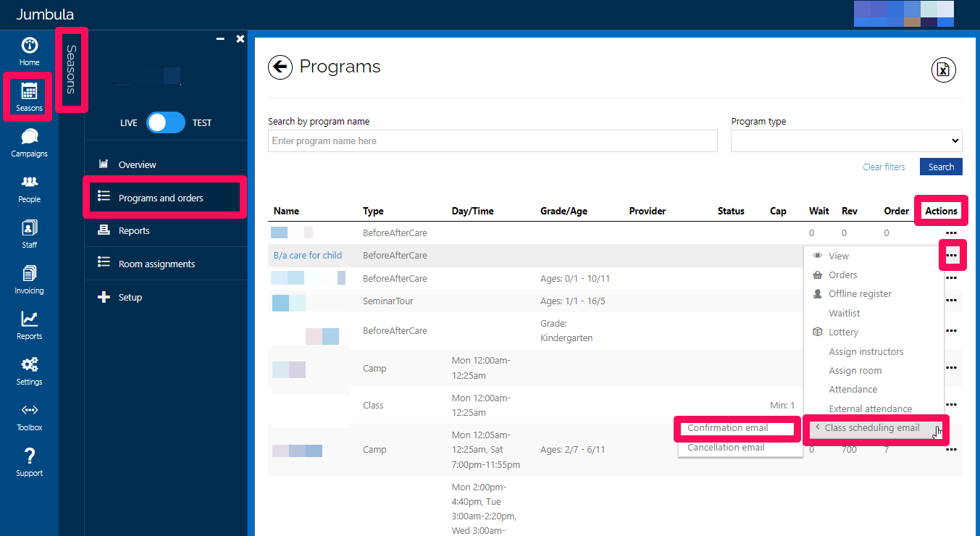Click the Name column header
The width and height of the screenshot is (980, 536).
point(286,211)
